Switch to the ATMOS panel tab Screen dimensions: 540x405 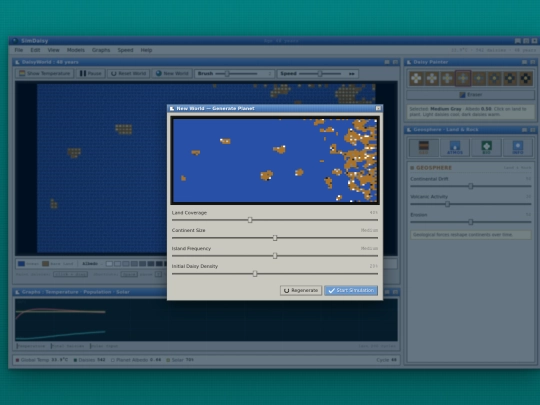tap(455, 147)
